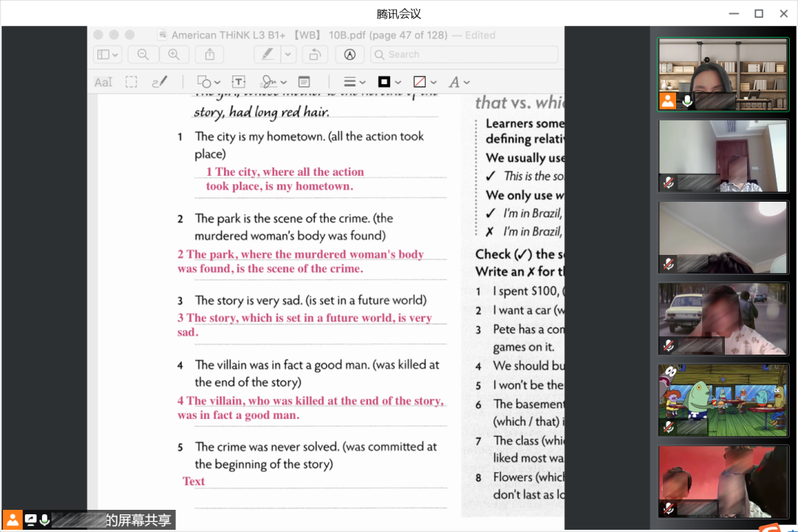Select the participant video showing ceiling light

pyautogui.click(x=723, y=237)
